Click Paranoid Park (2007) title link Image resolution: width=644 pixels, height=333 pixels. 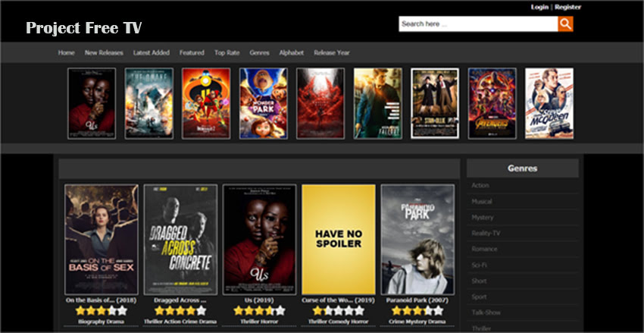[x=417, y=300]
